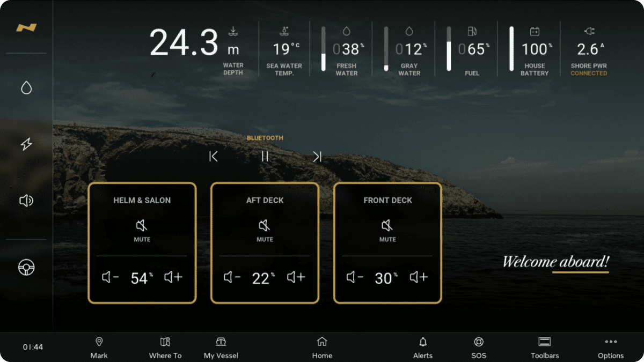Open the My Vessel page

click(221, 347)
